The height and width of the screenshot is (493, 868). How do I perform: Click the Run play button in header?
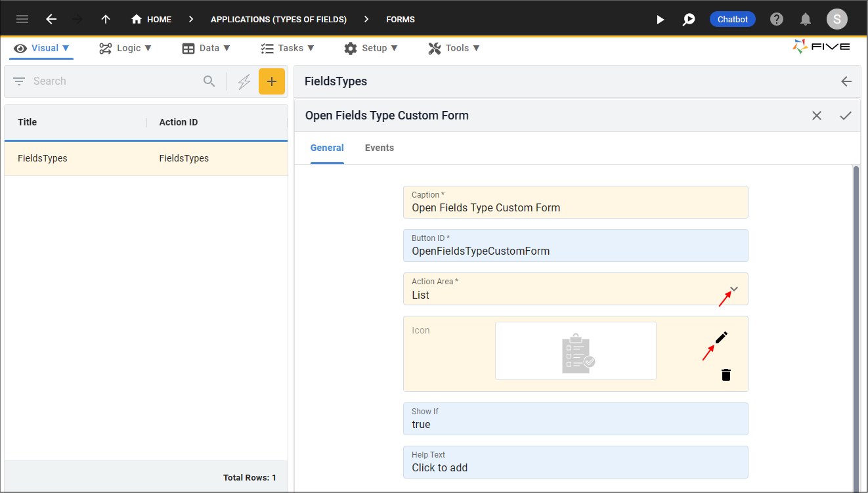[661, 20]
